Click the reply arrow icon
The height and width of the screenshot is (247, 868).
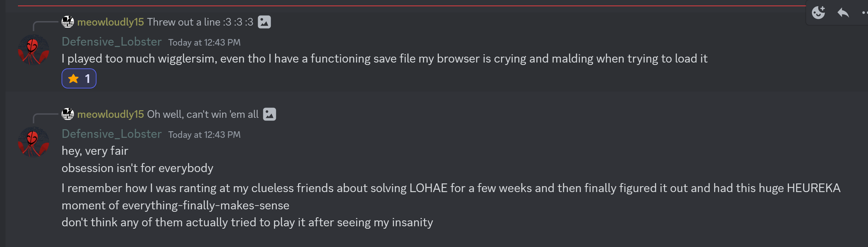pyautogui.click(x=843, y=13)
